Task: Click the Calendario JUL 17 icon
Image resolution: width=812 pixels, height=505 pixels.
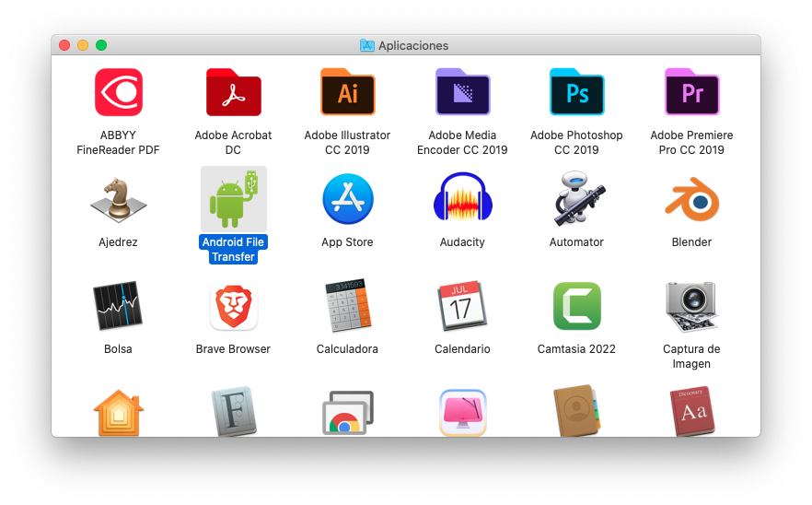Action: [462, 306]
